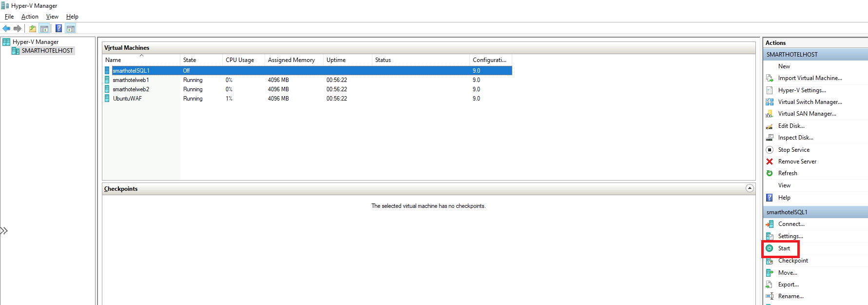Viewport: 868px width, 305px height.
Task: Sort by Configuration version column header
Action: click(x=491, y=60)
